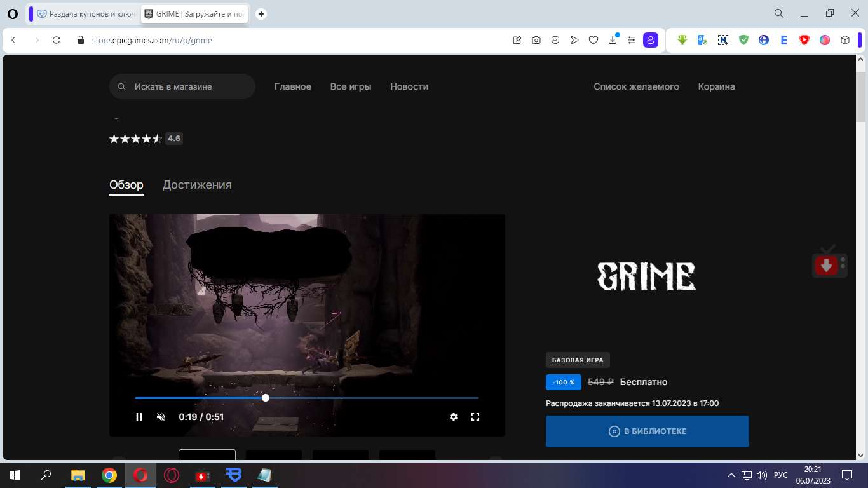
Task: Click the Notion web clipper extension
Action: [x=723, y=40]
